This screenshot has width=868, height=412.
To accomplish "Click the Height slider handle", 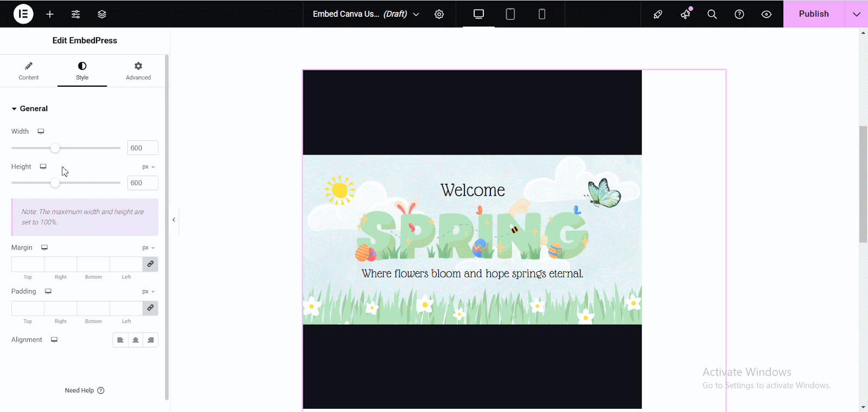I will [x=55, y=183].
